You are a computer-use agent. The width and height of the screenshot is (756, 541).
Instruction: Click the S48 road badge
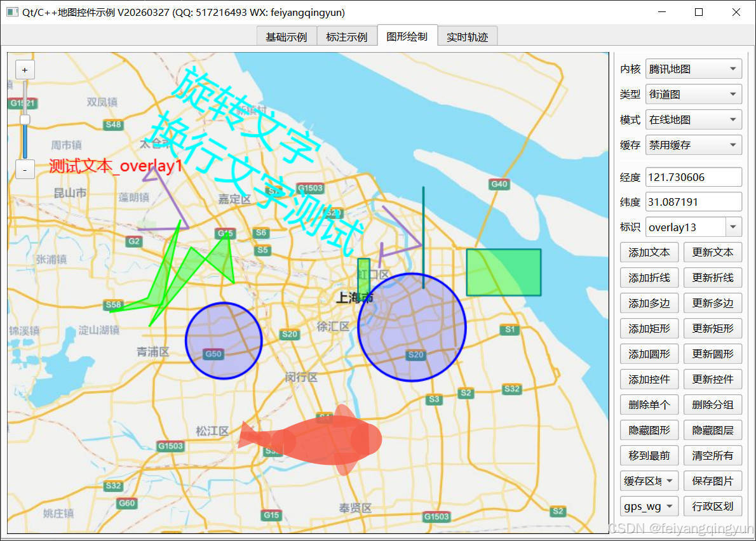pyautogui.click(x=113, y=124)
